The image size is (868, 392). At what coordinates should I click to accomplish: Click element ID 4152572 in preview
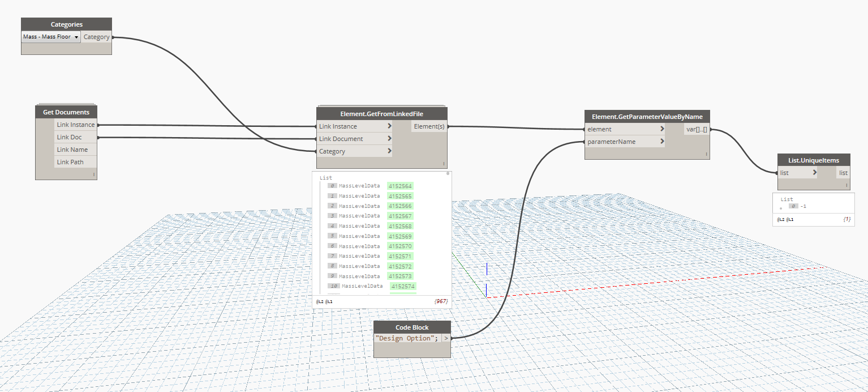400,266
